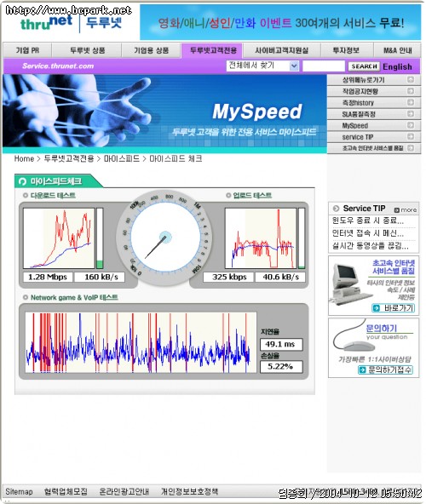Click 두루넷고객전용 in the breadcrumb
Screen dimensions: 426x504
69,158
